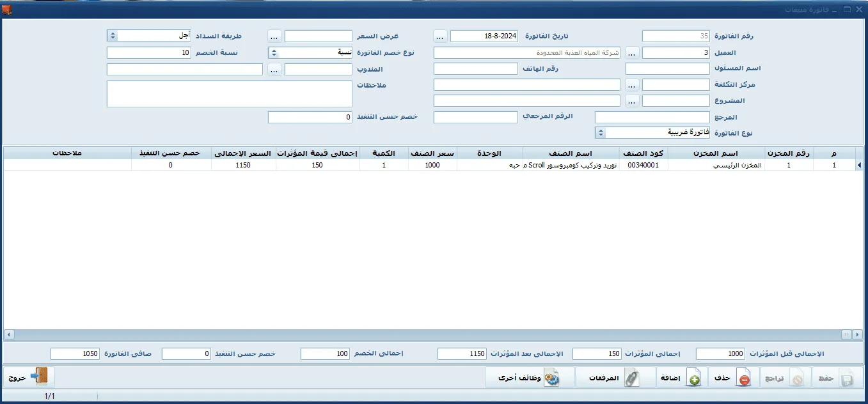Click the حذف (delete) button

coord(732,378)
